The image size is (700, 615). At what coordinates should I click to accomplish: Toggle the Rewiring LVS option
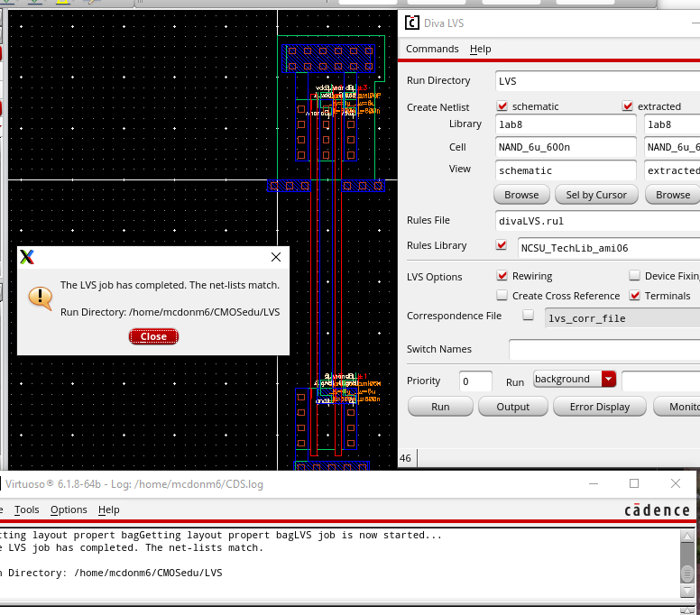point(502,276)
